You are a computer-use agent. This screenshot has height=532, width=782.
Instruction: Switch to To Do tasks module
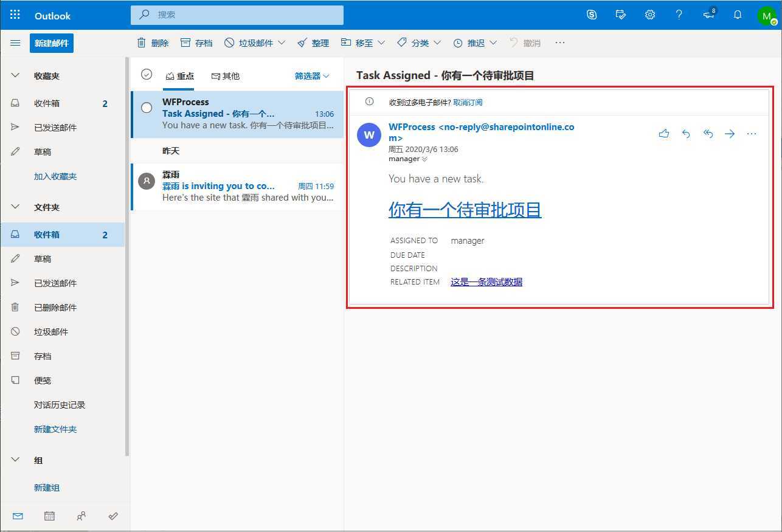click(113, 516)
